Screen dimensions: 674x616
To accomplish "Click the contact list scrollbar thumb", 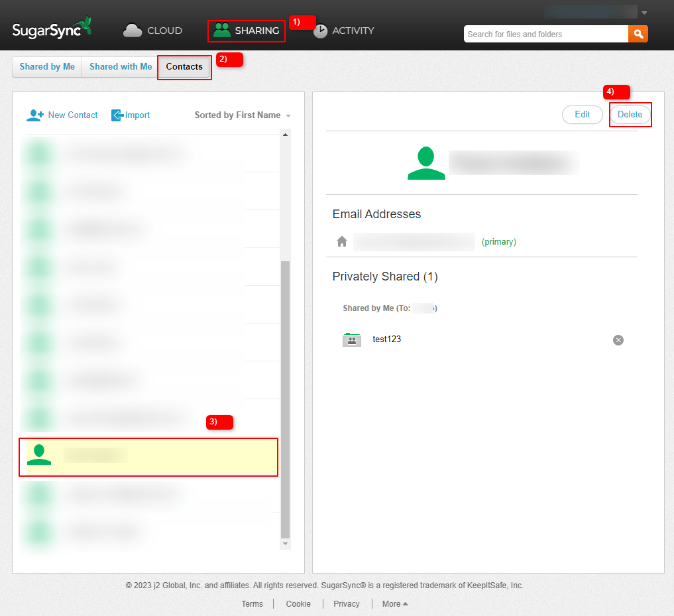I will (x=285, y=399).
